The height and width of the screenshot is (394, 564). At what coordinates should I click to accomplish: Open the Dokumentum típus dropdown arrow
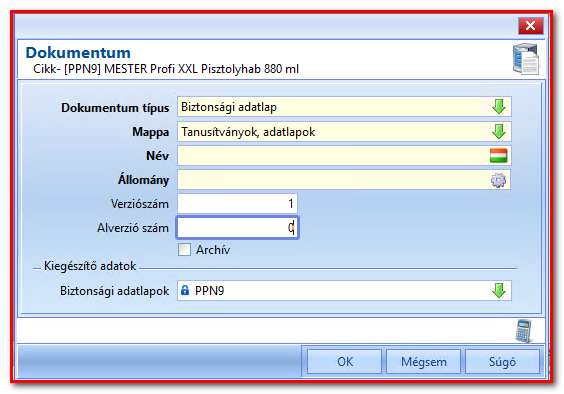click(x=499, y=107)
